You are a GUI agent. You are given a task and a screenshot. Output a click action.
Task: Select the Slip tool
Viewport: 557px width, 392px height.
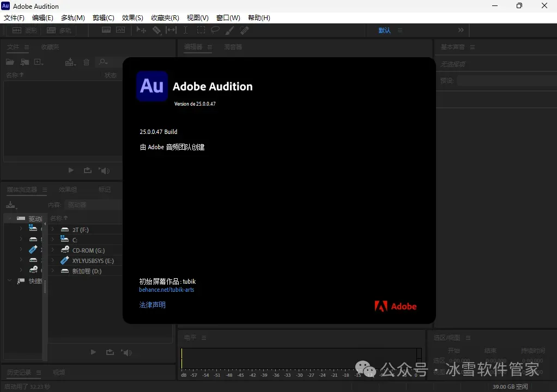point(171,30)
